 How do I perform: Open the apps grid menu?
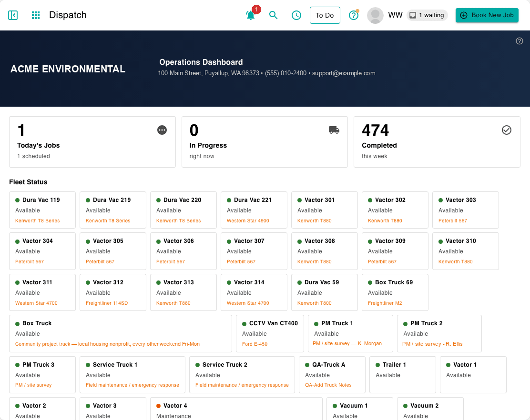point(35,15)
